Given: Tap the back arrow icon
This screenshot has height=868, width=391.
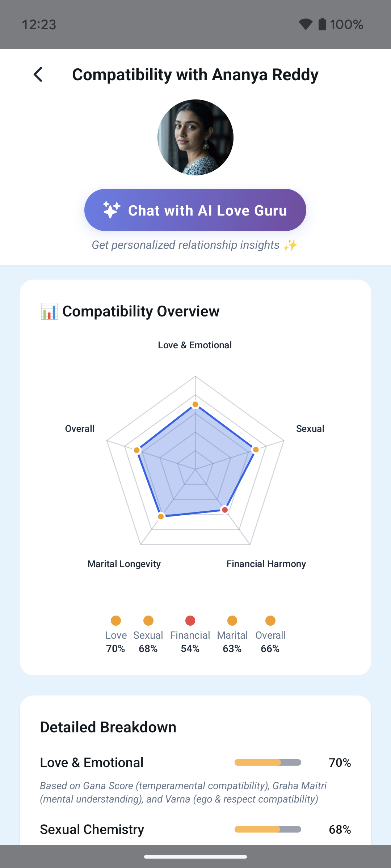Looking at the screenshot, I should 38,75.
